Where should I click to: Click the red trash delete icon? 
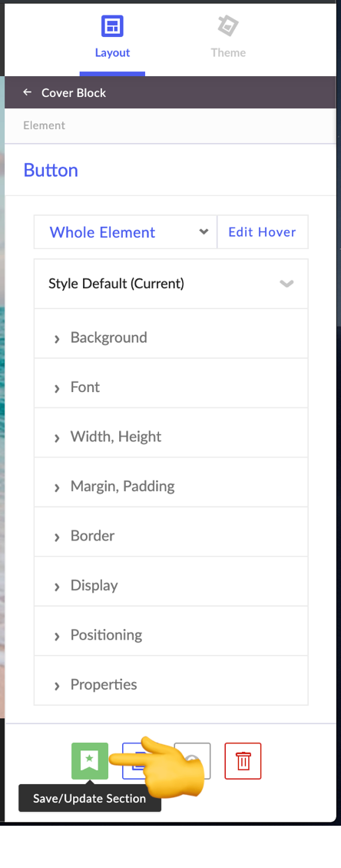[243, 761]
